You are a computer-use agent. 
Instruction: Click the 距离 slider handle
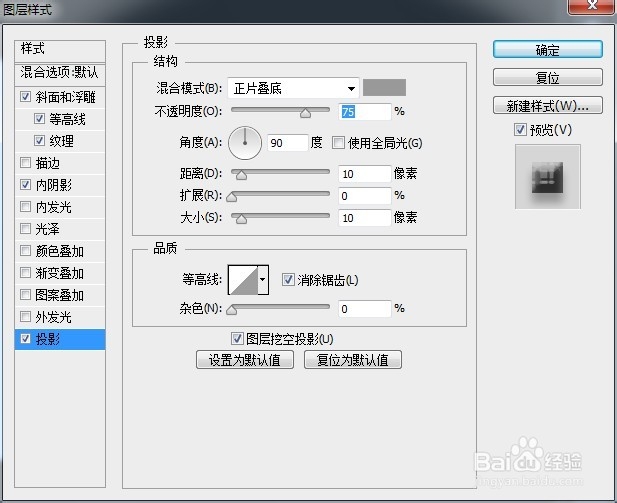(241, 175)
